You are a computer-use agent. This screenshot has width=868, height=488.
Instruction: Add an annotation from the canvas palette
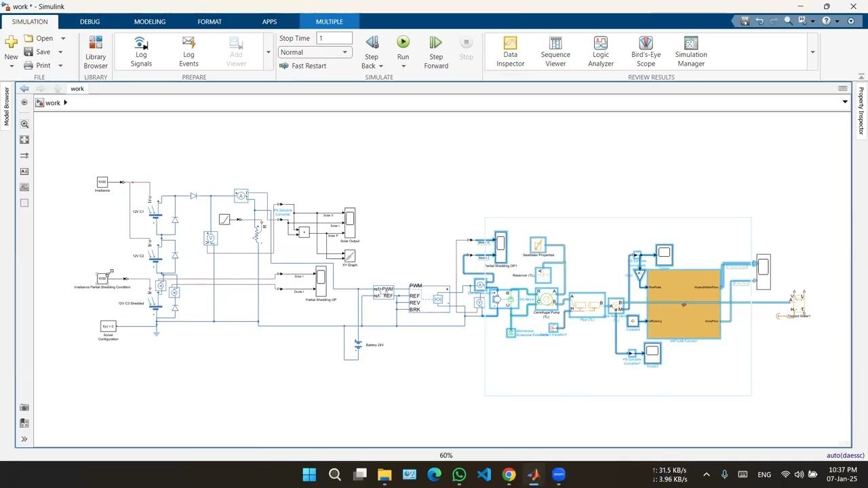pyautogui.click(x=24, y=171)
